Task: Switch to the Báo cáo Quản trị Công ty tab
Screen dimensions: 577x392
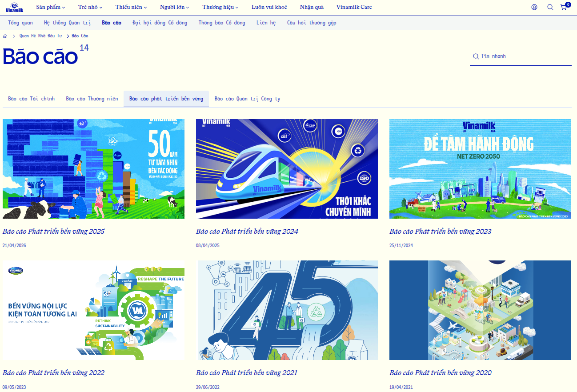Action: 248,99
